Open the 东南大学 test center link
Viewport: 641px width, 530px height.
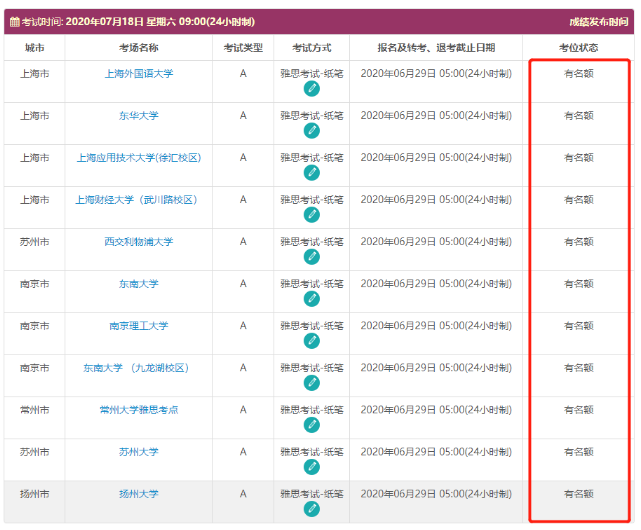tap(139, 284)
